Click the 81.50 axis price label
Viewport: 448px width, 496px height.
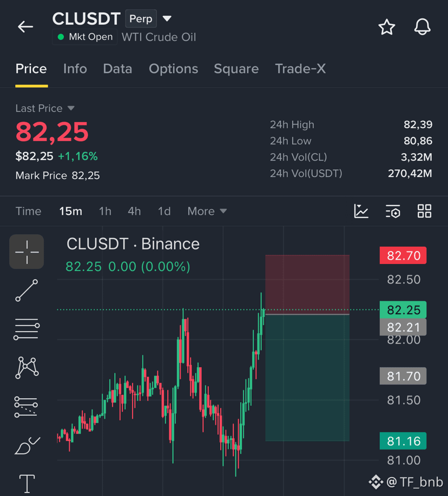404,400
